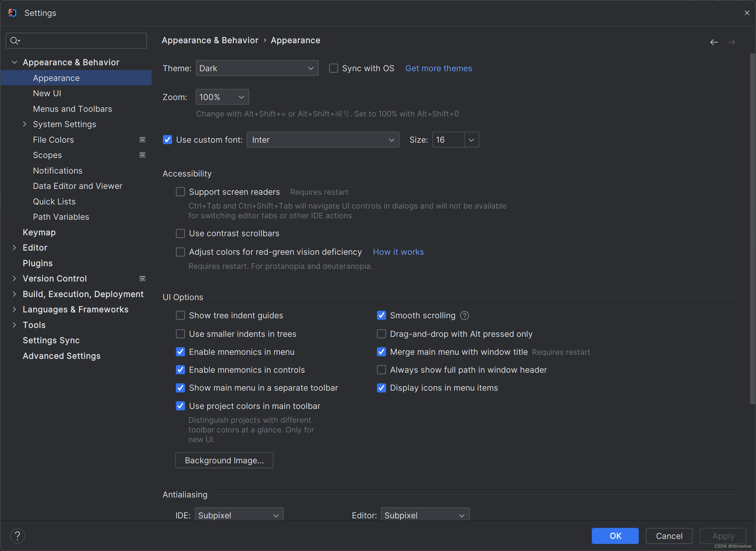Screen dimensions: 756x551
Task: Select the Appearance settings page
Action: (76, 78)
